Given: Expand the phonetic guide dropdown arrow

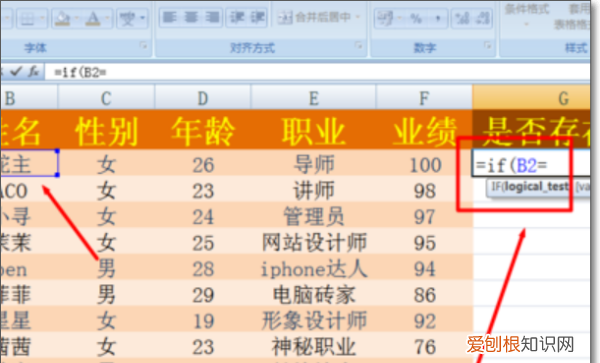Looking at the screenshot, I should coord(143,18).
